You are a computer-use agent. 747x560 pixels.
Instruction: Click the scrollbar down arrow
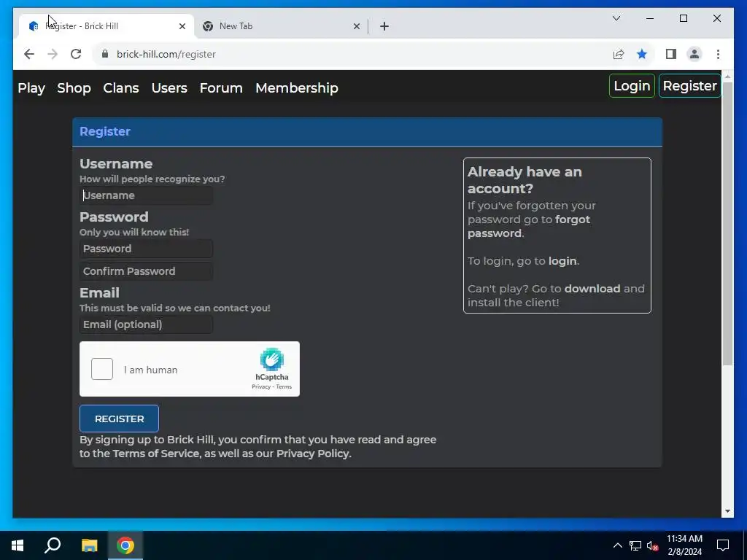click(x=727, y=511)
